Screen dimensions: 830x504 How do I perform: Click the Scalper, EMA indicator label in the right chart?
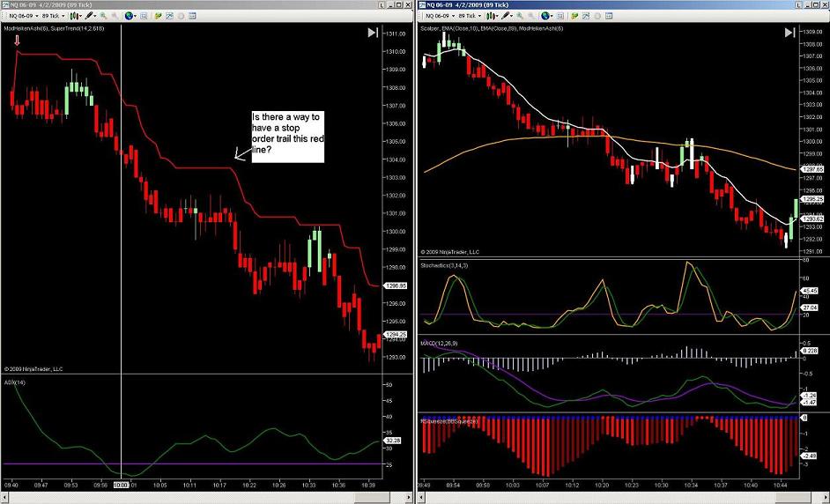tap(493, 28)
